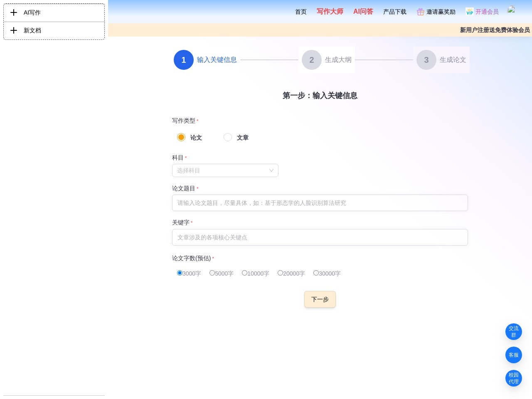Click the VIP badge icon
The image size is (532, 399).
(x=470, y=12)
